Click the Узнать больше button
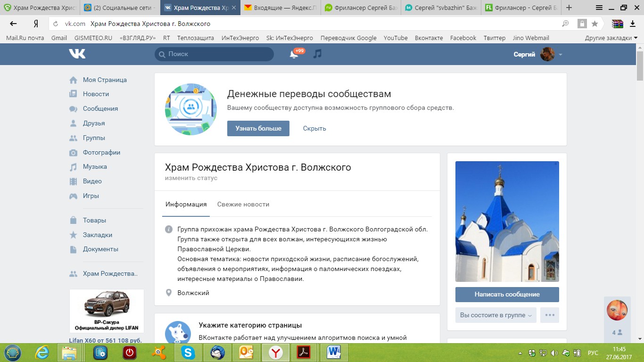 pyautogui.click(x=258, y=128)
